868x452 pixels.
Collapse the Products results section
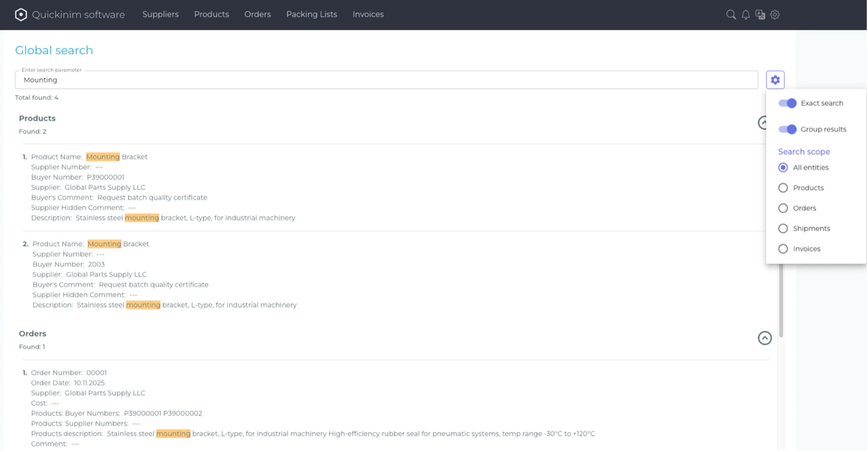762,123
